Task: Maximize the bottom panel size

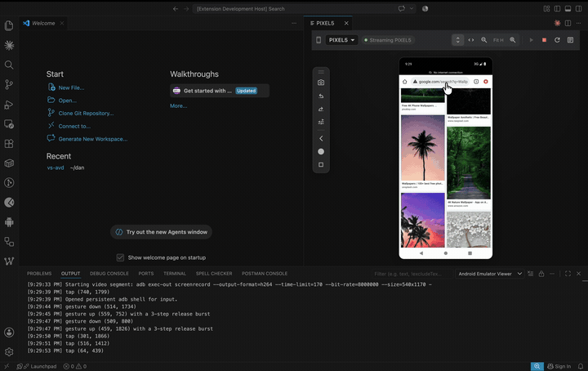Action: (568, 274)
